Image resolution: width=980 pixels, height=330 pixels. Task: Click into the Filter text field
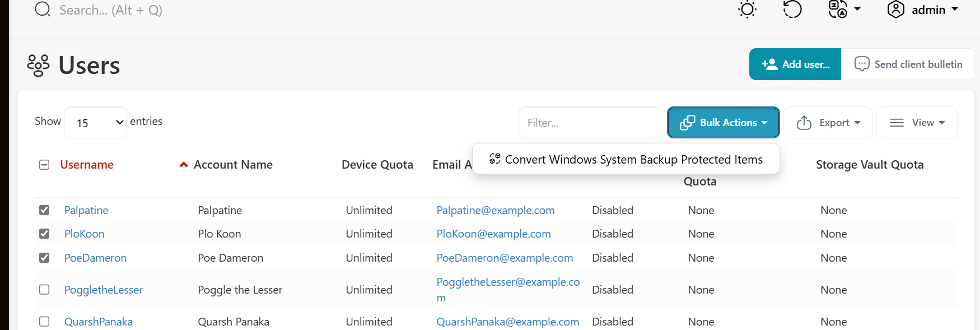coord(589,123)
